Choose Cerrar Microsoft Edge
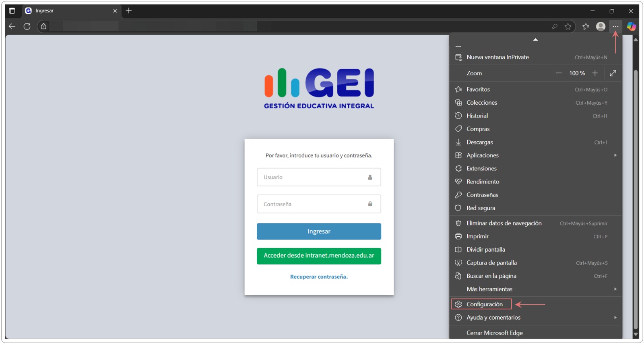This screenshot has width=644, height=345. pos(535,333)
